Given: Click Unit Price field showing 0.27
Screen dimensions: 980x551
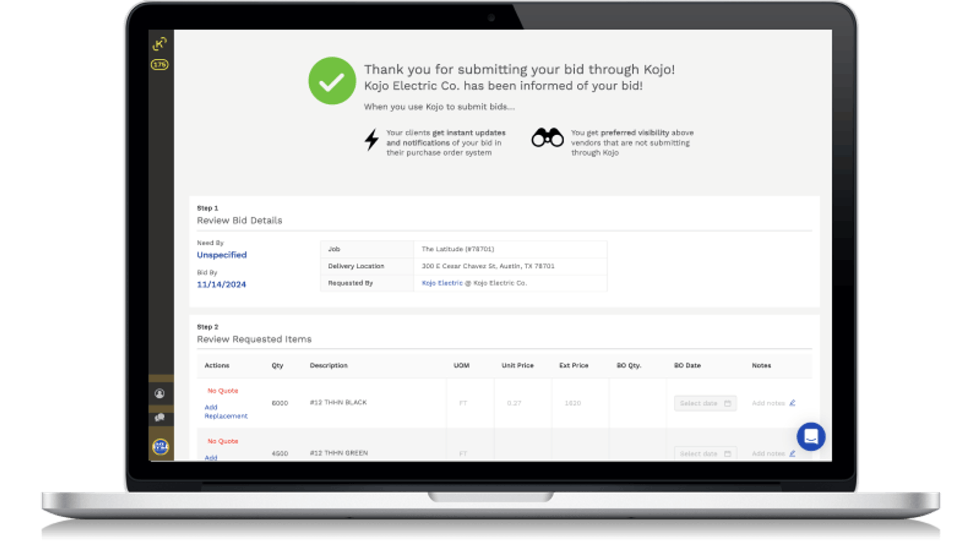Looking at the screenshot, I should coord(514,403).
